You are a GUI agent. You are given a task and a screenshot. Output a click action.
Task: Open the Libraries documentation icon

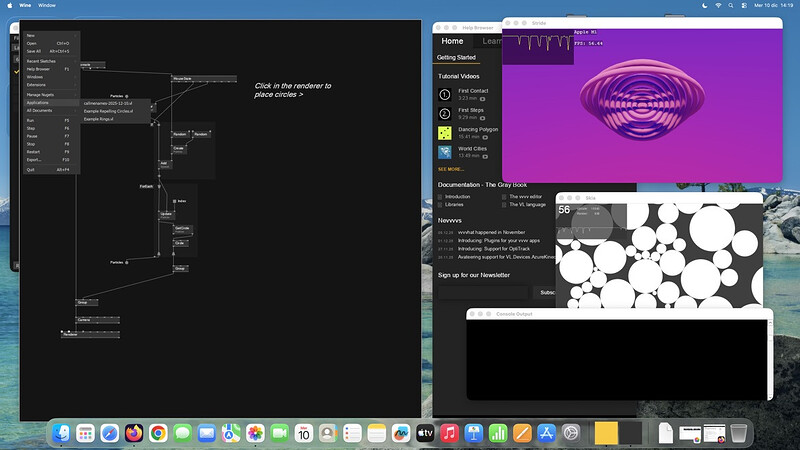(441, 204)
